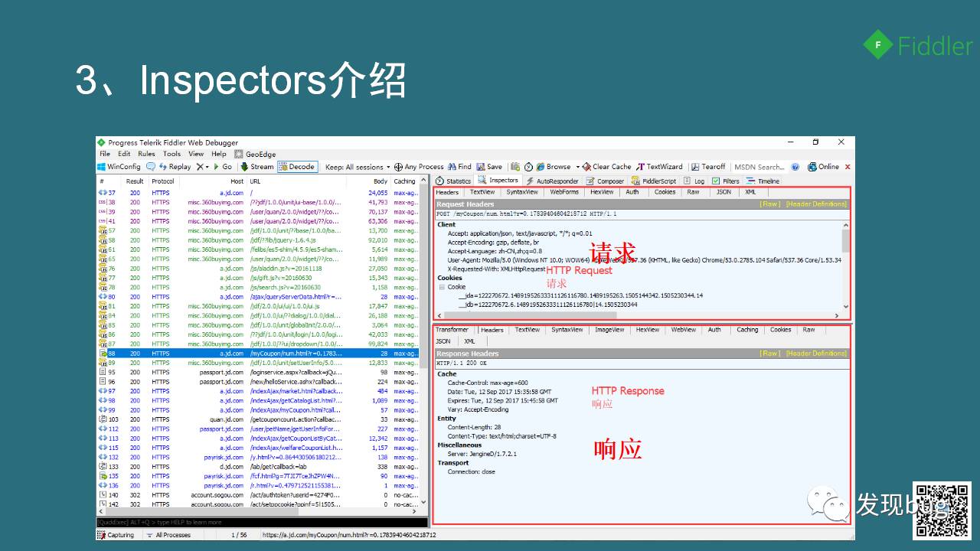Open the AutoResponder tab

point(552,181)
